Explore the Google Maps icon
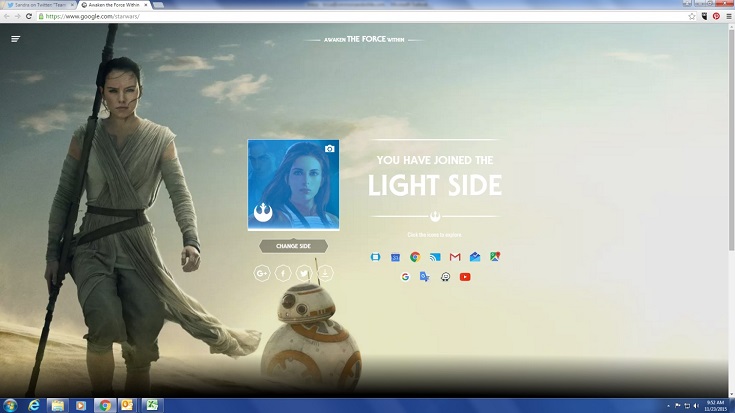 495,256
